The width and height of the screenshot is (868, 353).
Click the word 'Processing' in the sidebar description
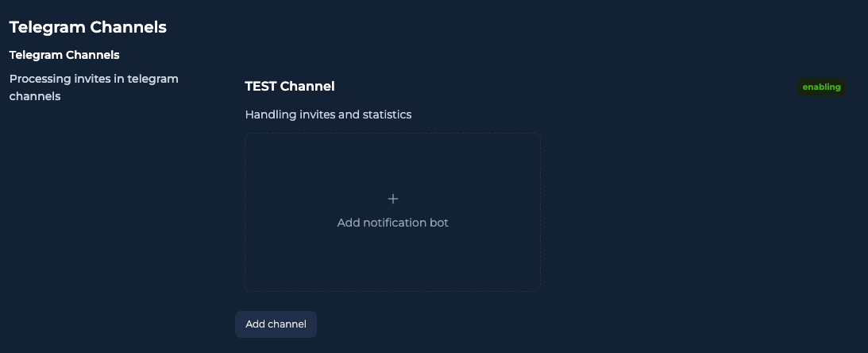[41, 79]
